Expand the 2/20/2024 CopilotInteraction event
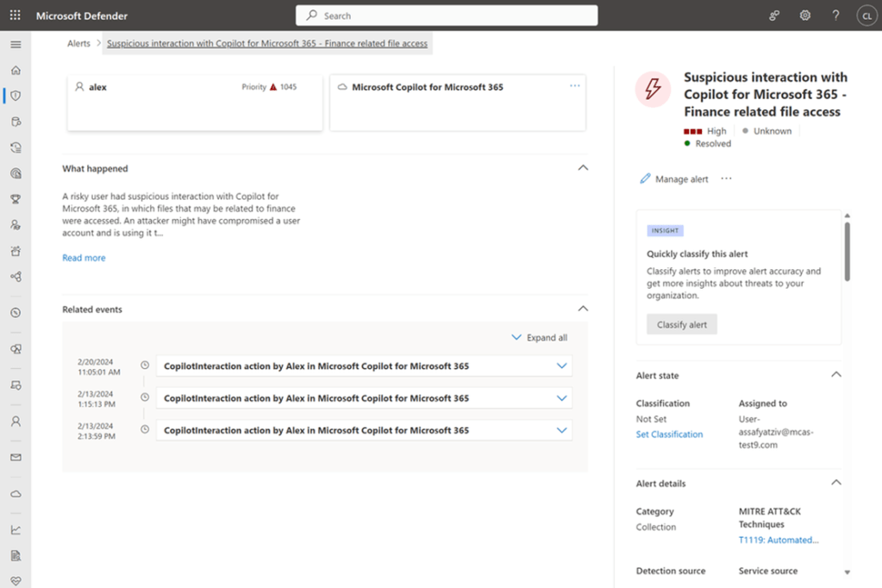The image size is (882, 588). pos(561,366)
